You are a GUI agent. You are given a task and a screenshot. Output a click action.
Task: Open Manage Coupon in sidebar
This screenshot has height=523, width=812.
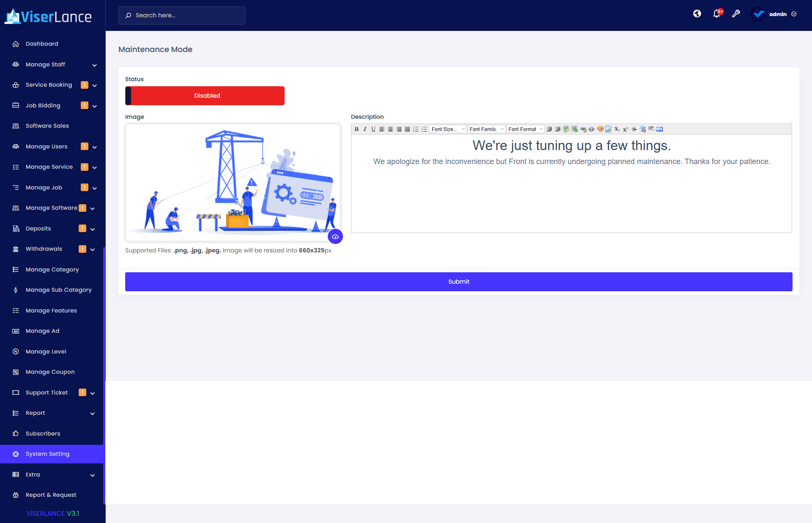click(50, 372)
